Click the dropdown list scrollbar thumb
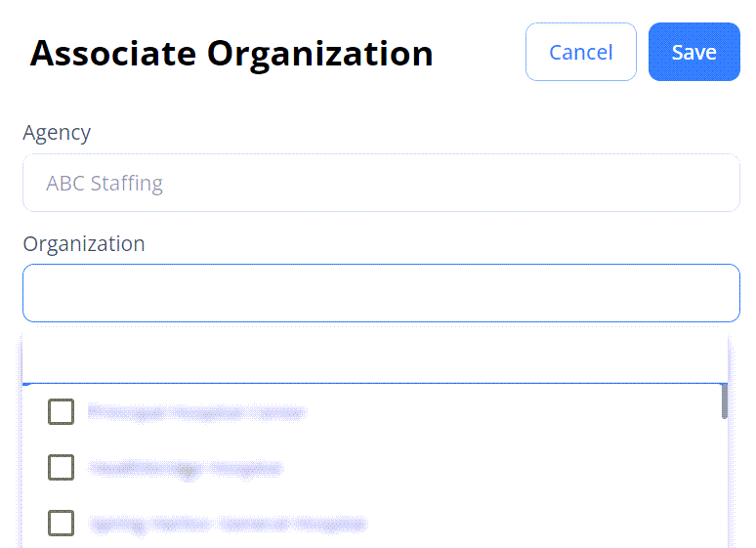Screen dimensions: 756x548 (x=724, y=400)
